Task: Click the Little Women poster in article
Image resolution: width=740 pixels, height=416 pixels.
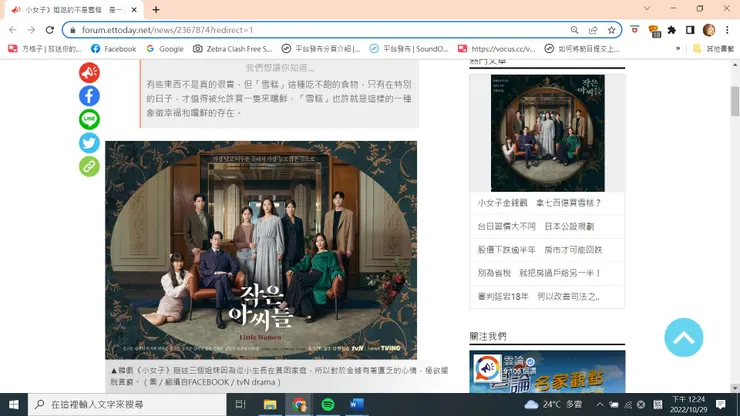Action: pos(261,250)
